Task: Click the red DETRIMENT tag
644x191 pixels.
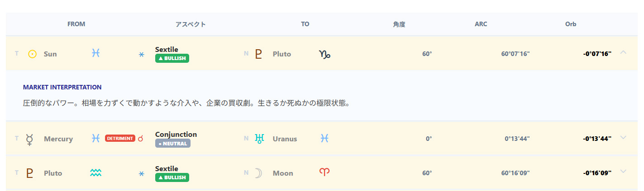Action: tap(120, 138)
